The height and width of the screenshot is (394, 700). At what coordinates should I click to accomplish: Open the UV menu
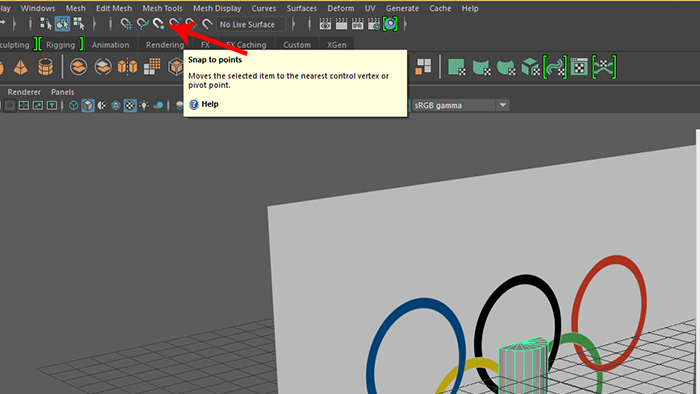coord(370,8)
